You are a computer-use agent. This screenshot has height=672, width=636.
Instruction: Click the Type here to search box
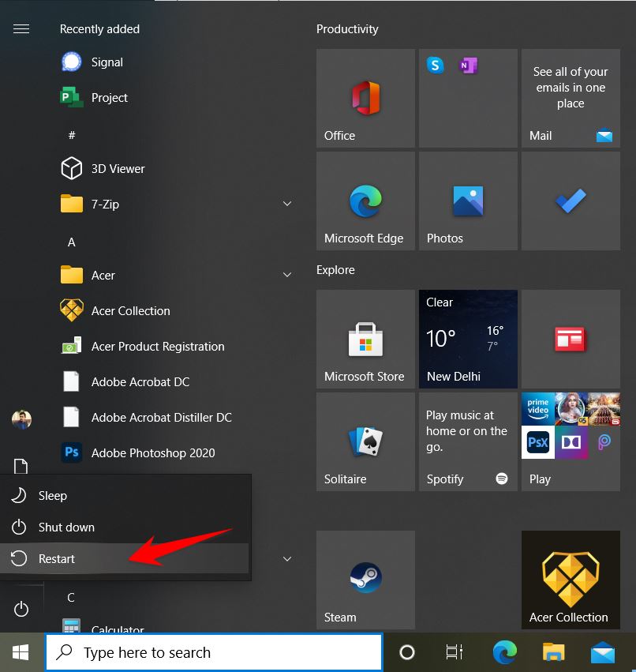point(214,652)
